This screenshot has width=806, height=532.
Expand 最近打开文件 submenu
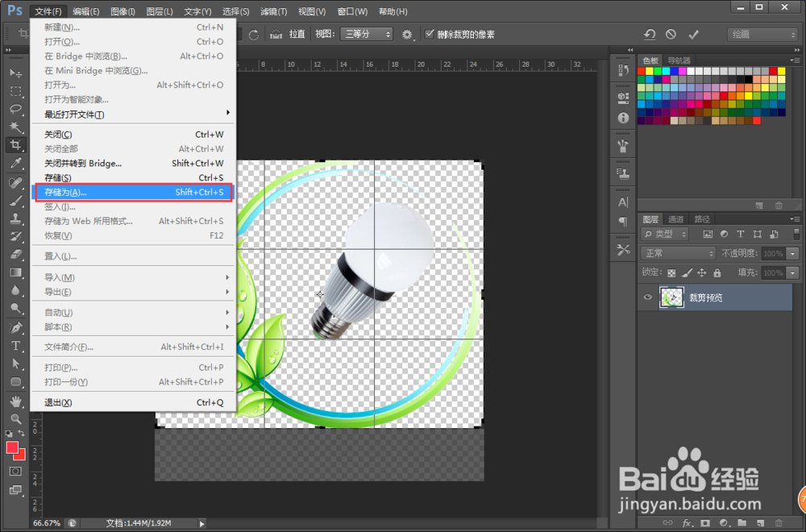[133, 114]
